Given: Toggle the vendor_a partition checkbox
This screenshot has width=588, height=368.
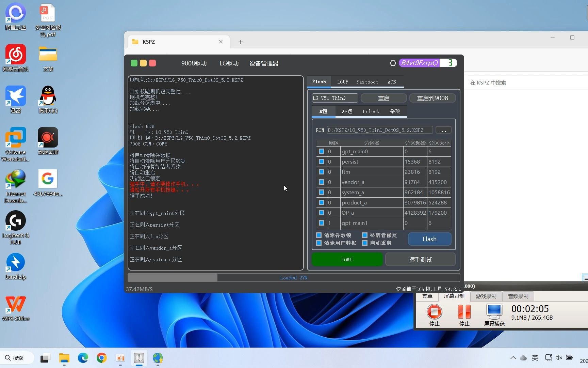Looking at the screenshot, I should pyautogui.click(x=321, y=182).
